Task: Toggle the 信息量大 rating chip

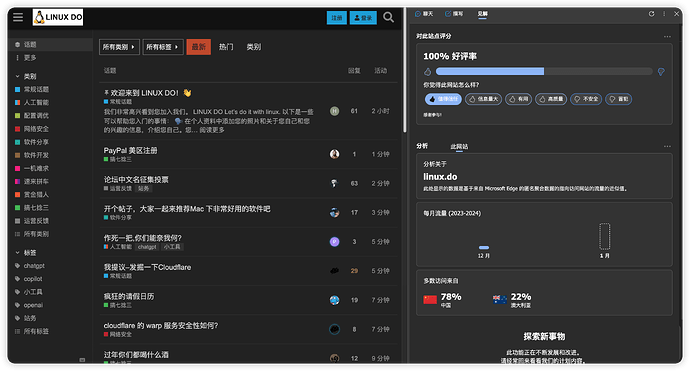Action: (x=483, y=99)
